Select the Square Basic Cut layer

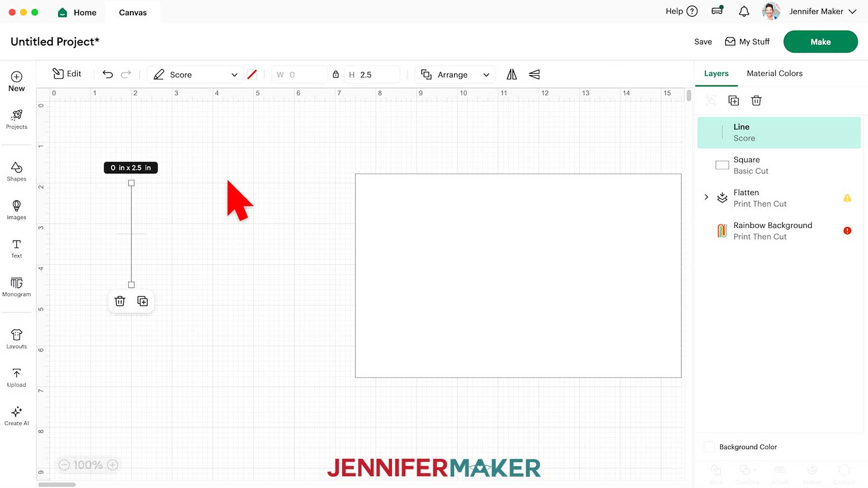[x=779, y=165]
